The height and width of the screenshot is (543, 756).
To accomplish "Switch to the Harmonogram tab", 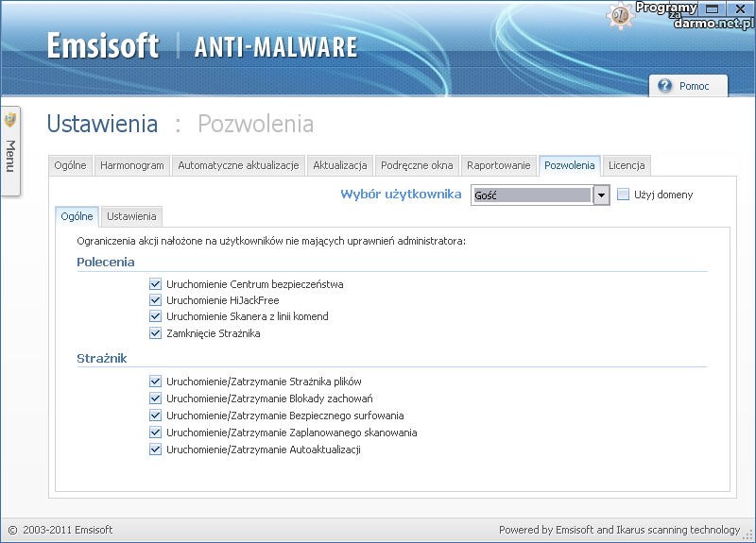I will pyautogui.click(x=132, y=165).
